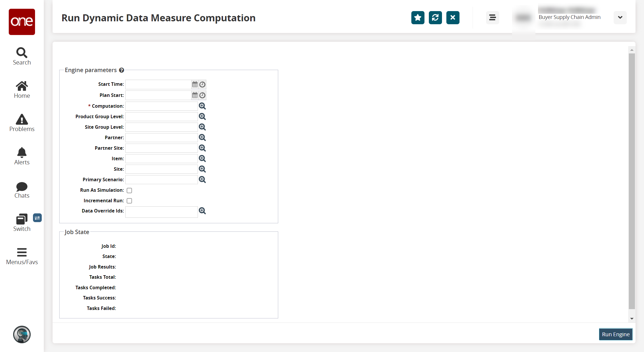
Task: Expand the user role dropdown chevron
Action: (620, 18)
